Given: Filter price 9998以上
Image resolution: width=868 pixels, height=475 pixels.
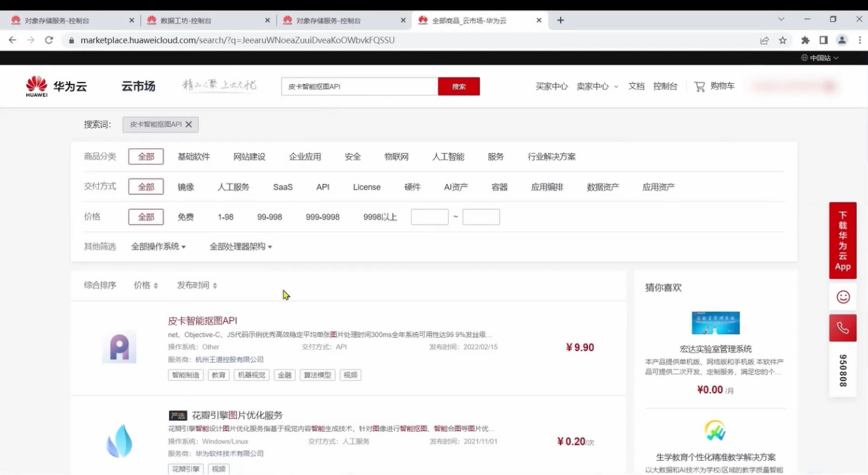Looking at the screenshot, I should 380,217.
